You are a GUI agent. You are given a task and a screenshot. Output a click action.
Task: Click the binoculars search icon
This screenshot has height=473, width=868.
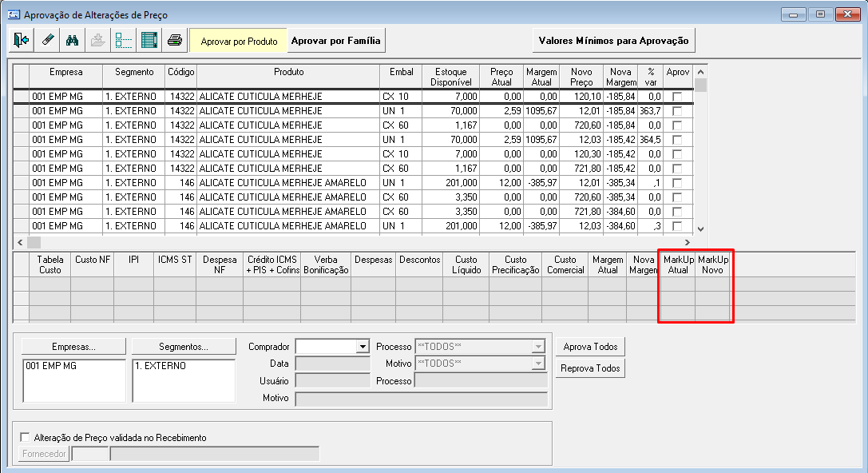tap(72, 41)
